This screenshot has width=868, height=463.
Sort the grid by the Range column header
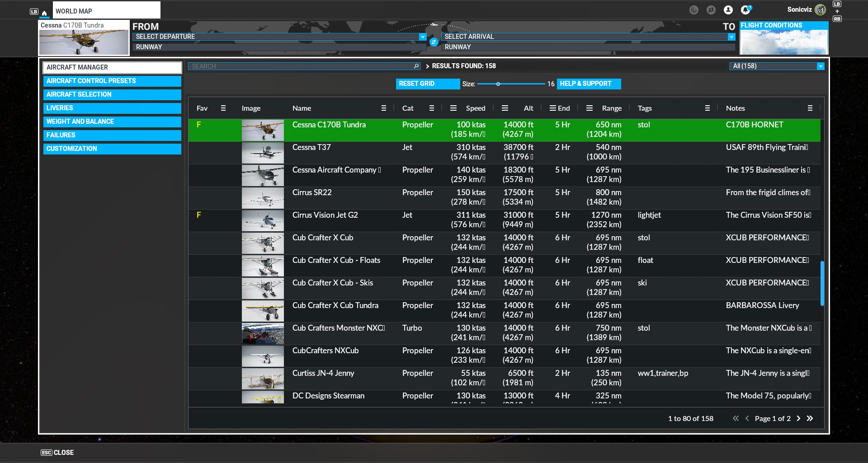[x=612, y=108]
